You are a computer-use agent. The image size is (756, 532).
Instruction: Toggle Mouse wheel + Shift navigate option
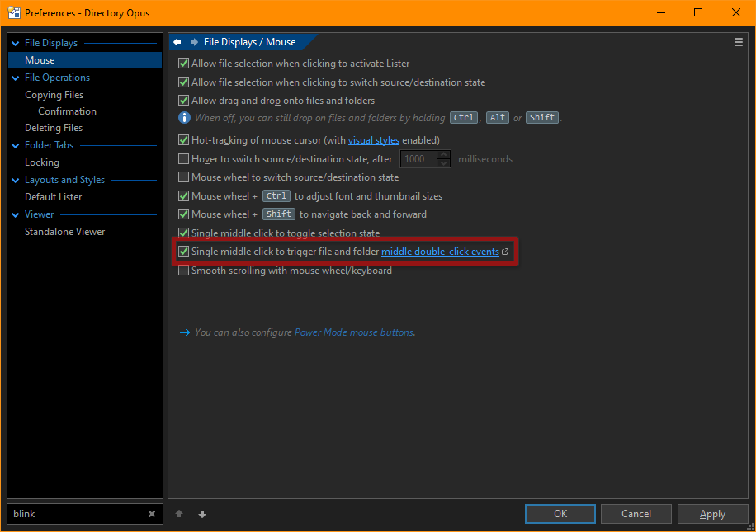[x=184, y=214]
